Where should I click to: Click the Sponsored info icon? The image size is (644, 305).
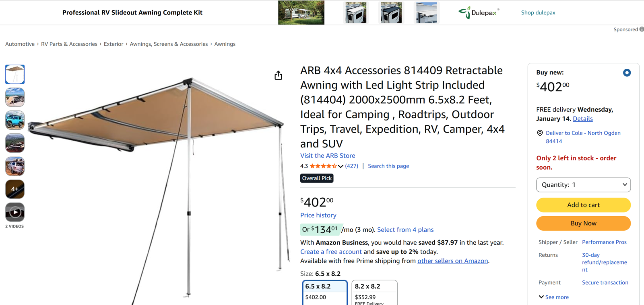coord(642,29)
